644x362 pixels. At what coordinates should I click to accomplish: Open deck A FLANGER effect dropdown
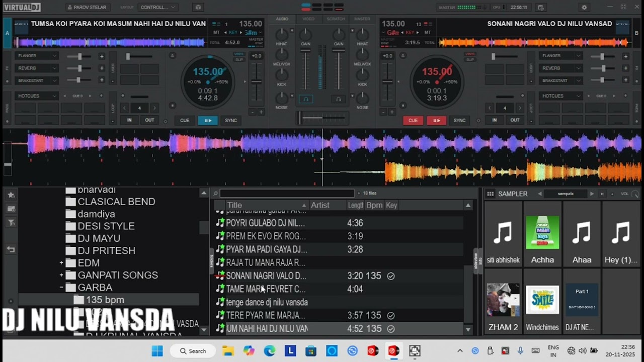pos(37,56)
